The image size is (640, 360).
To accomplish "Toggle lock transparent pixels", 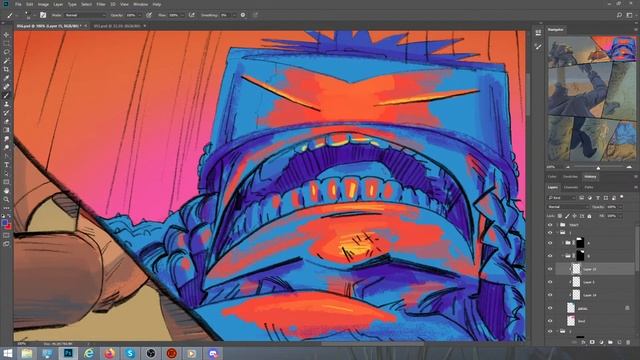I will 560,216.
